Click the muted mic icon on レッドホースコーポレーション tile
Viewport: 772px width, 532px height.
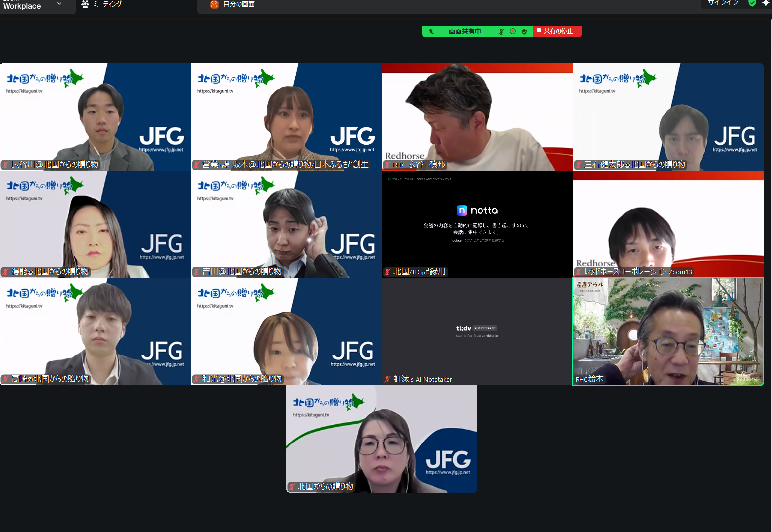click(x=579, y=272)
